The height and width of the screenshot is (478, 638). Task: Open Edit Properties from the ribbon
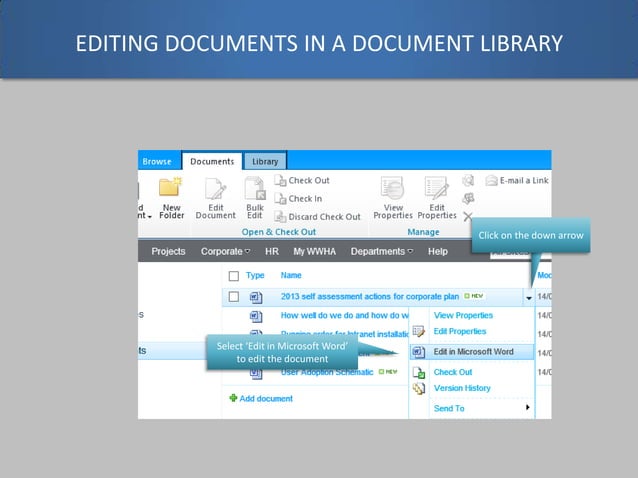(x=437, y=199)
